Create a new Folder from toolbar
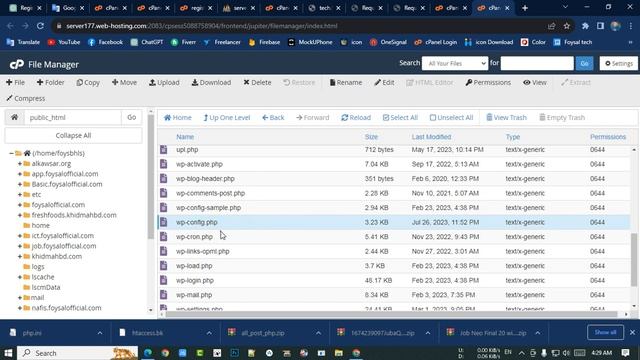Screen dimensions: 640x360 tap(51, 82)
